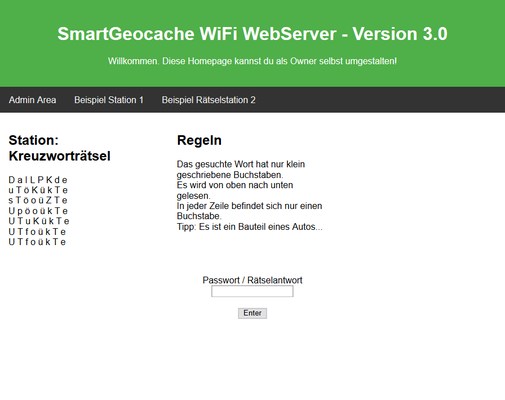The height and width of the screenshot is (400, 505).
Task: Open Beispiel Rätselstation 2 in navigation
Action: click(209, 100)
